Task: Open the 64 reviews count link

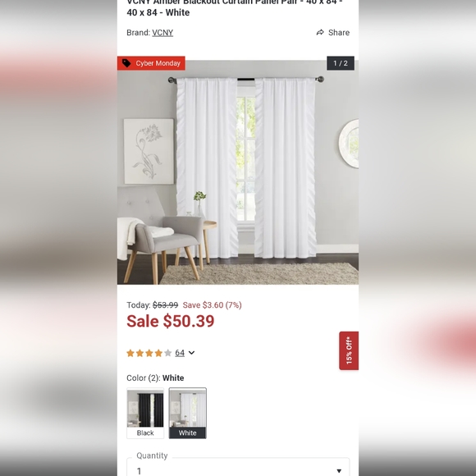Action: 180,353
